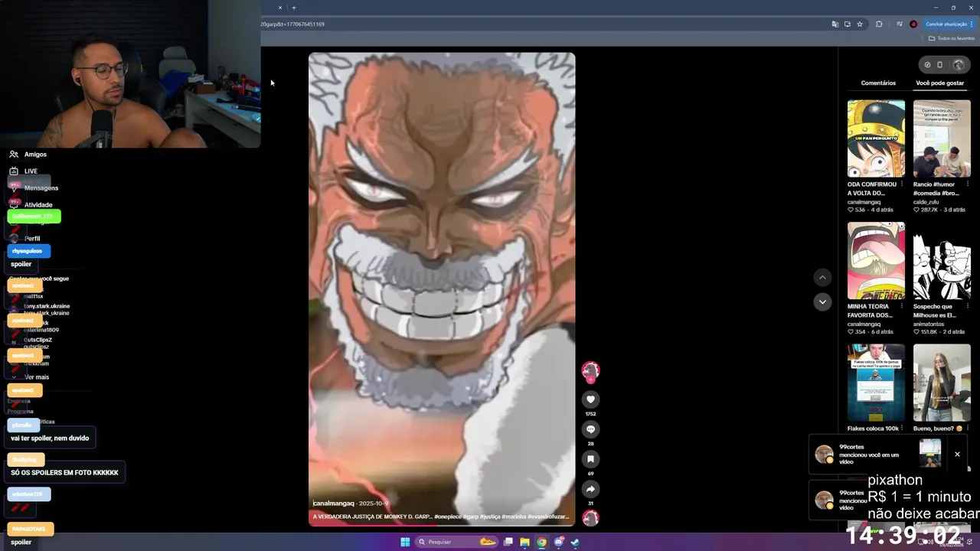Open Task View from the taskbar
Screen dimensions: 980x551
click(508, 542)
